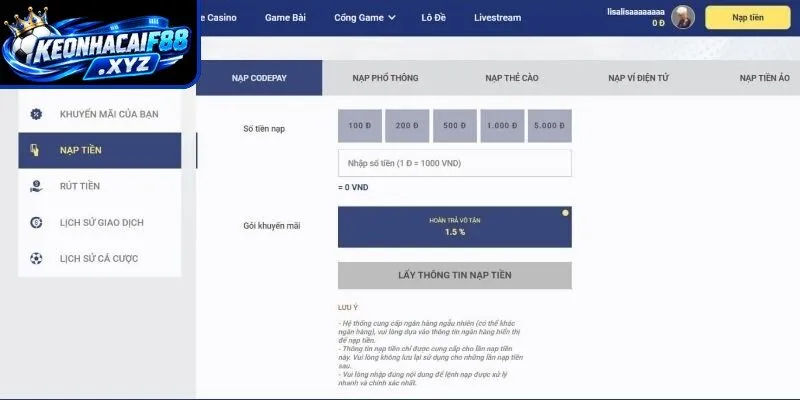Click the LƯU Ý notes heading

348,308
